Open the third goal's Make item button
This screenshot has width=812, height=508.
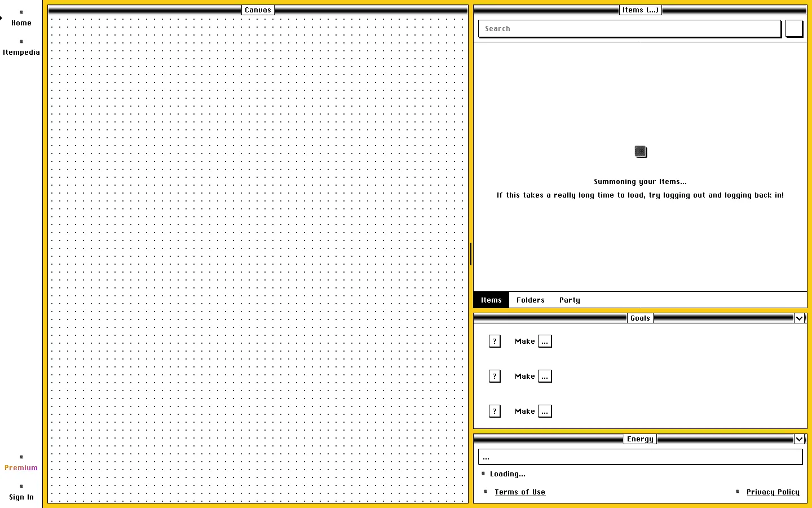(x=545, y=411)
